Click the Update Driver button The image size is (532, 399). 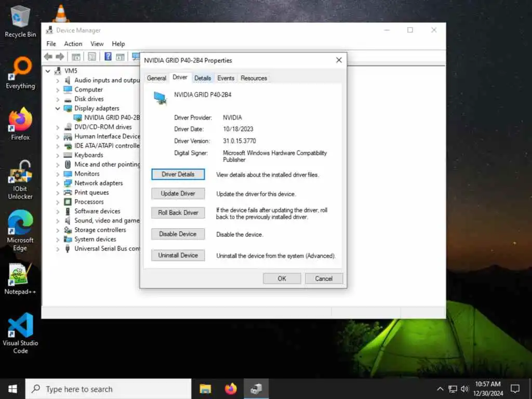(178, 193)
